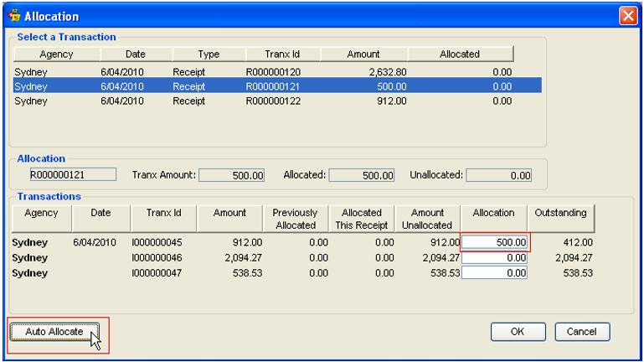The image size is (644, 362).
Task: Click the Tranx Amount field
Action: point(232,175)
